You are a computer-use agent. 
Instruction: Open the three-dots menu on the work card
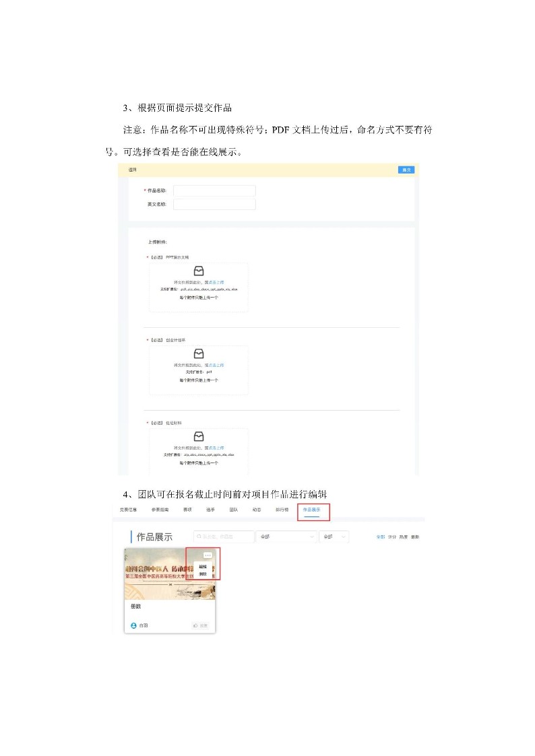pos(208,555)
